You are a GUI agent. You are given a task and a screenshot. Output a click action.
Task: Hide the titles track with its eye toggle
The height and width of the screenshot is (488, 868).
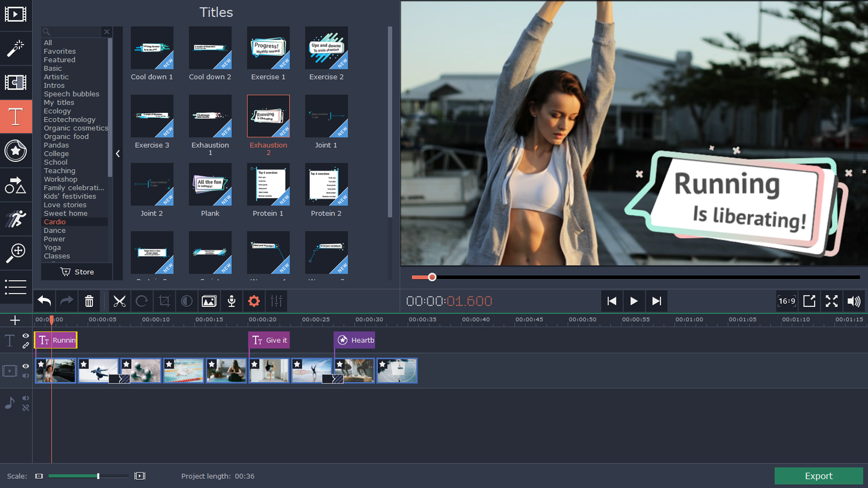(x=26, y=336)
